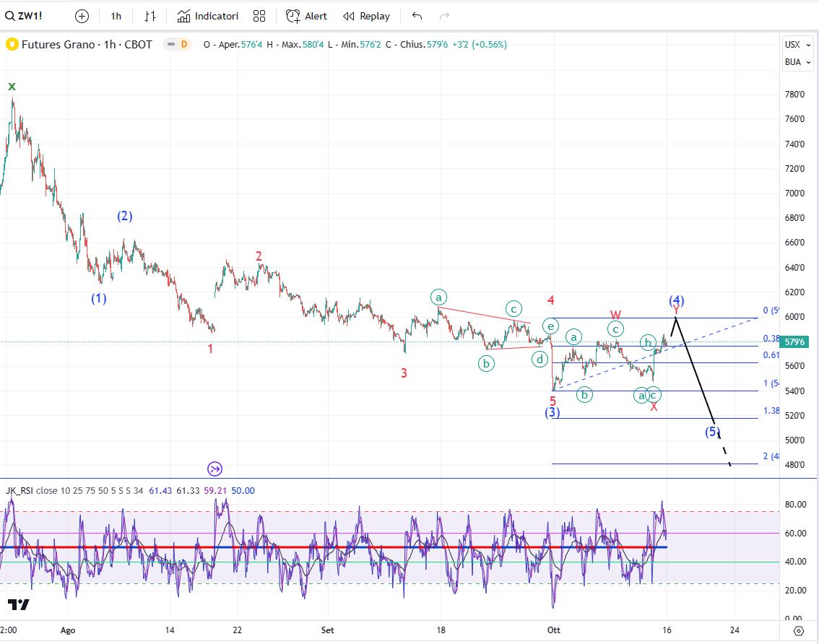819x644 pixels.
Task: Create an Alert from the toolbar
Action: tap(307, 16)
